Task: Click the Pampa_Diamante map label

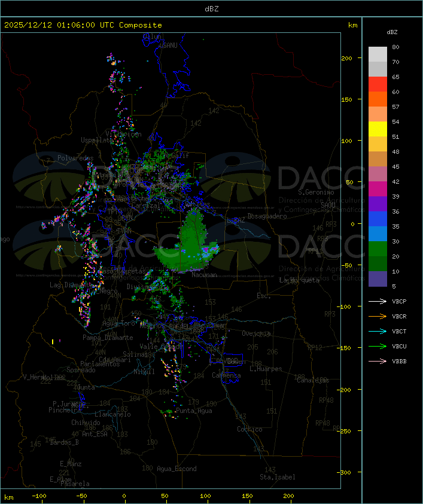Action: (x=108, y=338)
